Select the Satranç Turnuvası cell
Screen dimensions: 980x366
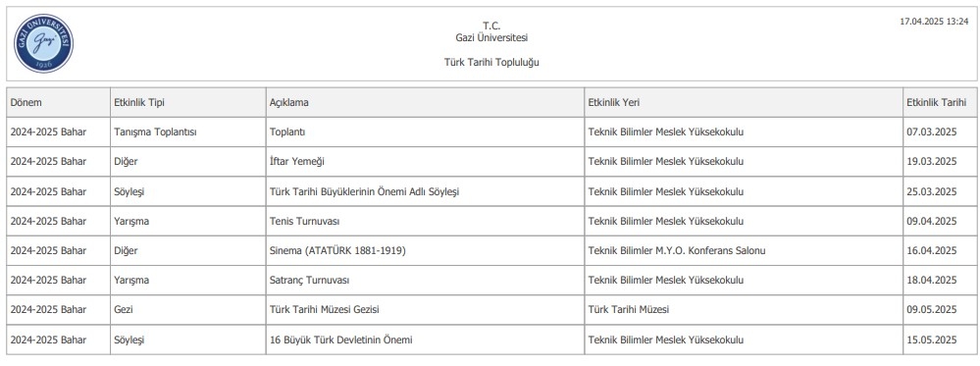pyautogui.click(x=425, y=281)
